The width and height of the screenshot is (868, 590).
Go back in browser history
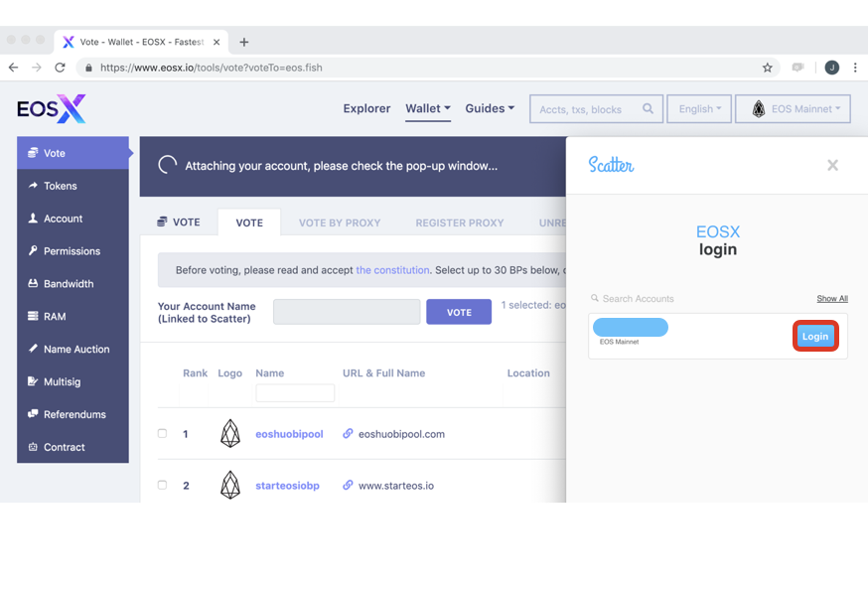tap(13, 68)
